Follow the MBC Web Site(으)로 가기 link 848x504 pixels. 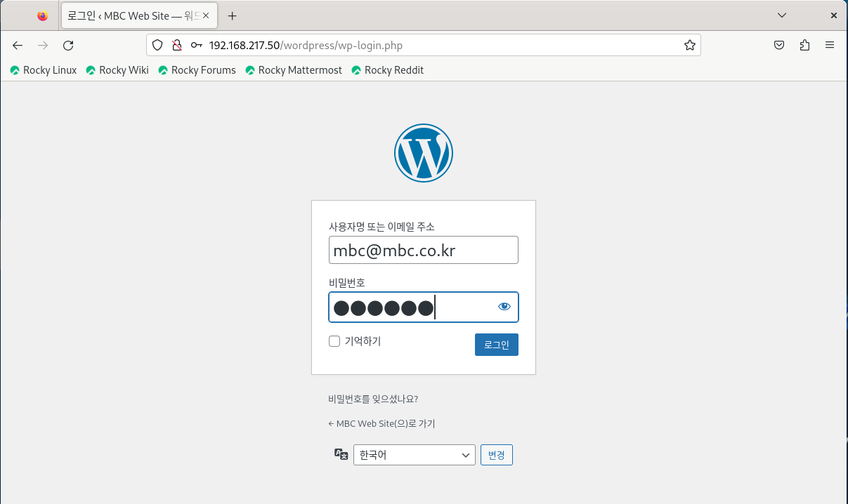pyautogui.click(x=381, y=423)
